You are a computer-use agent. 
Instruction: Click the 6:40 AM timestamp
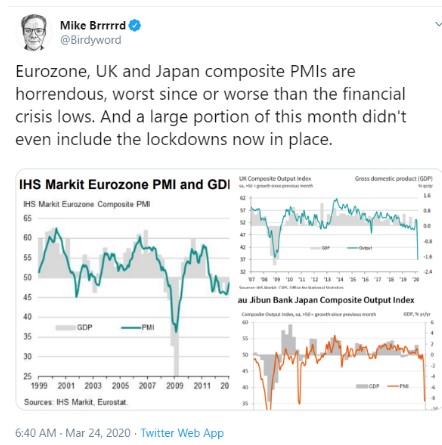click(36, 433)
